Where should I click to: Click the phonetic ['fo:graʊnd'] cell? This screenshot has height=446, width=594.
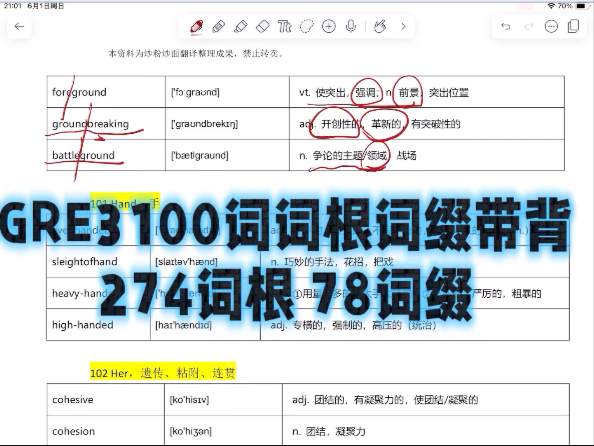pos(227,92)
